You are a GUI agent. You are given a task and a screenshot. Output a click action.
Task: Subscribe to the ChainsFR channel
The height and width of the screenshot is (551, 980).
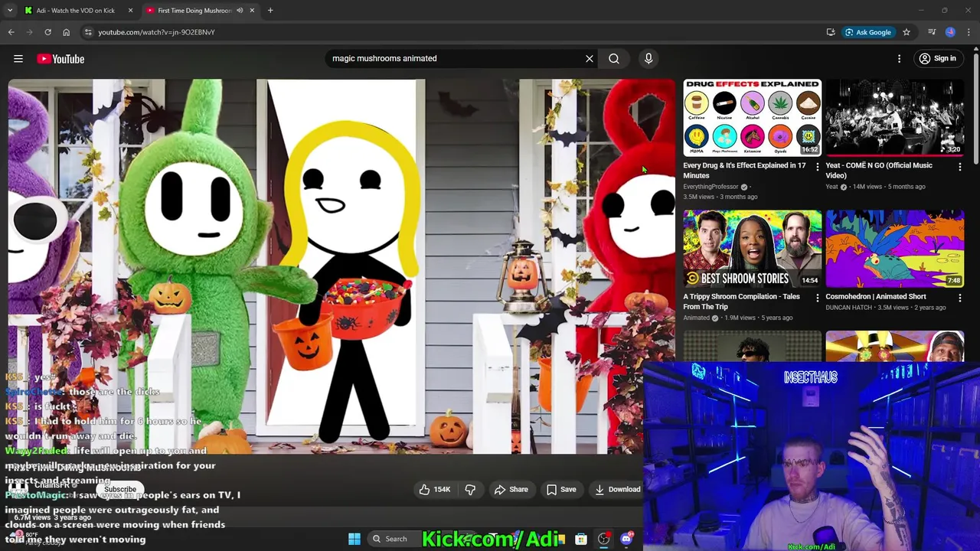120,489
